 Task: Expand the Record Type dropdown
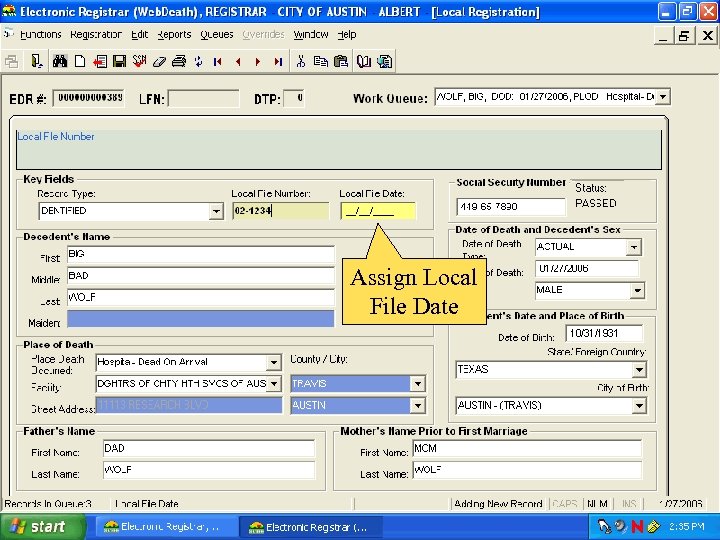point(216,212)
